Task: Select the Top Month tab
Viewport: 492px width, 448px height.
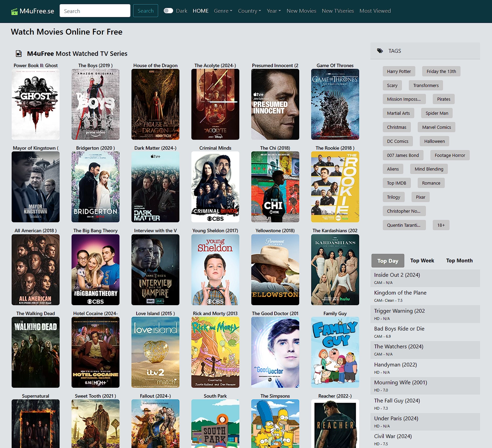Action: click(459, 261)
